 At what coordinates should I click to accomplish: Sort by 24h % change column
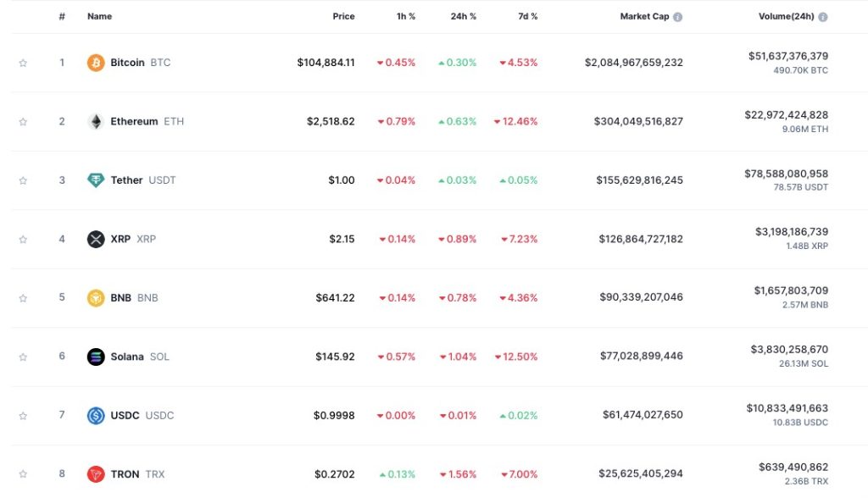pos(464,17)
